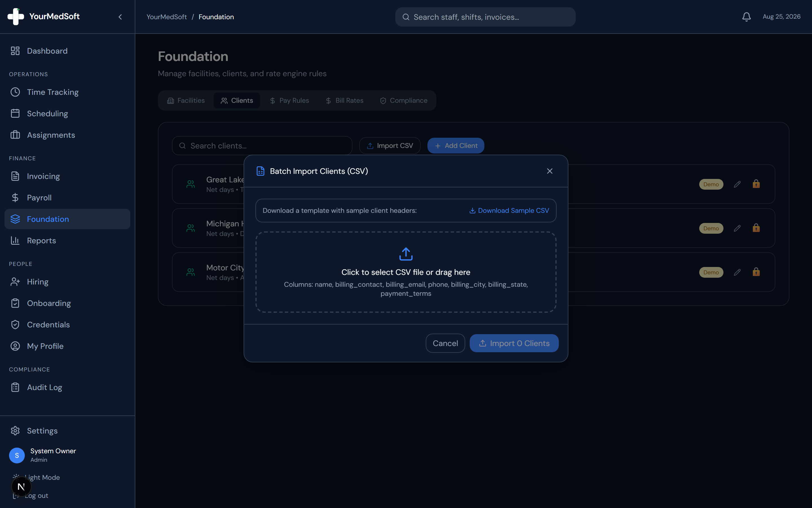Select Foundation in the sidebar
The width and height of the screenshot is (812, 508).
67,219
